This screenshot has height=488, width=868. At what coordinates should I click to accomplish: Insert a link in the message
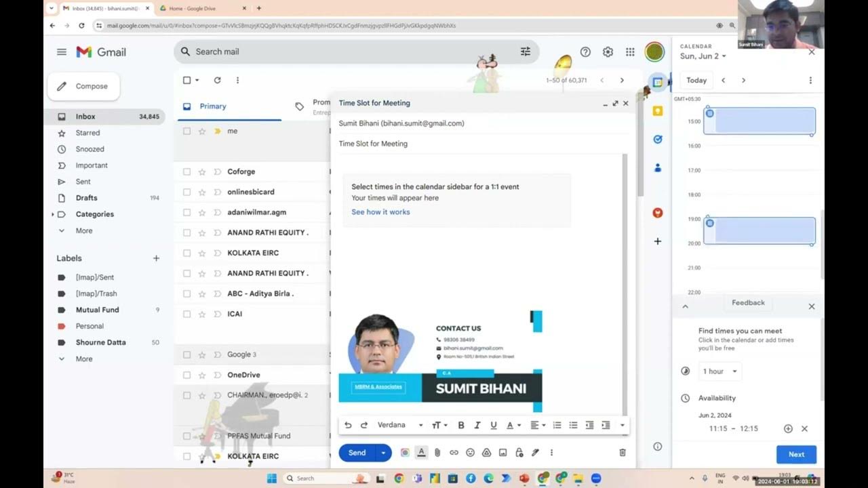[454, 453]
